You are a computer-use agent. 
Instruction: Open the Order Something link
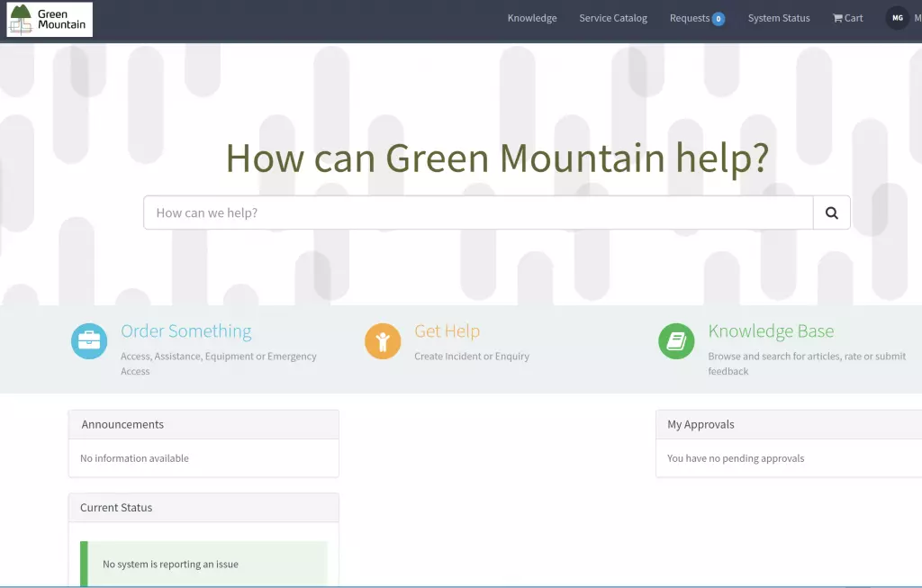185,331
